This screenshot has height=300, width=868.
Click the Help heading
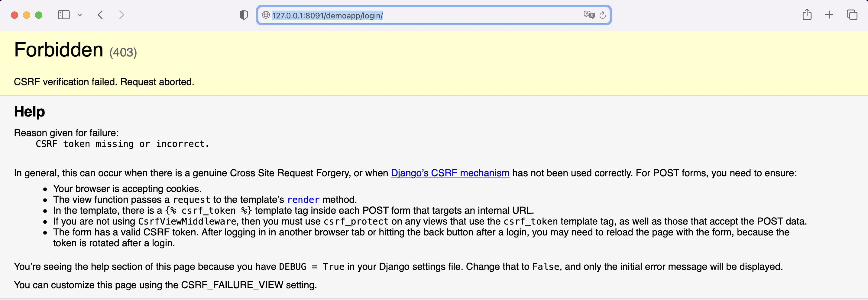click(x=29, y=112)
